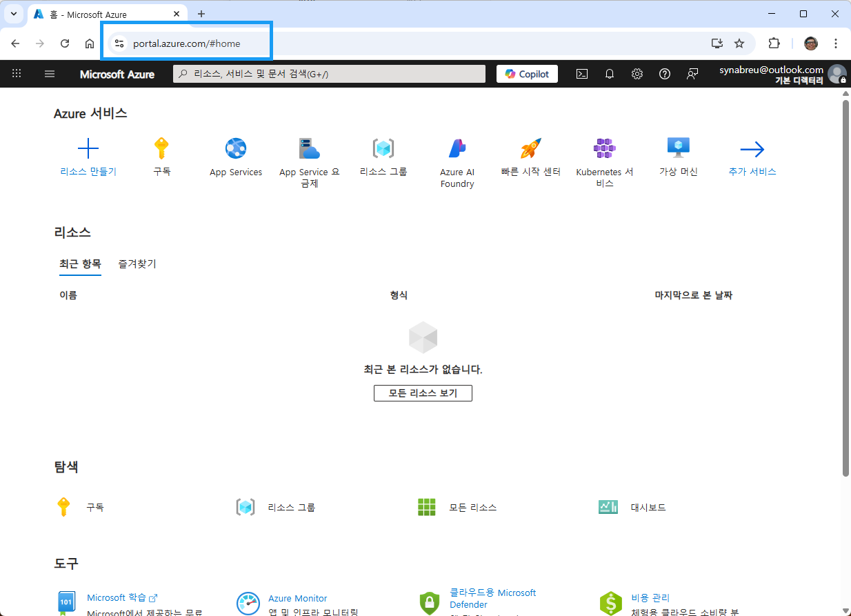Open the Microsoft 학습 book icon
The image size is (851, 616).
(x=66, y=604)
